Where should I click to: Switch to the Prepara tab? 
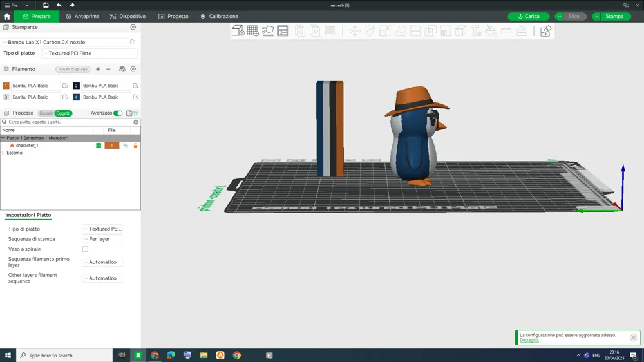point(37,17)
